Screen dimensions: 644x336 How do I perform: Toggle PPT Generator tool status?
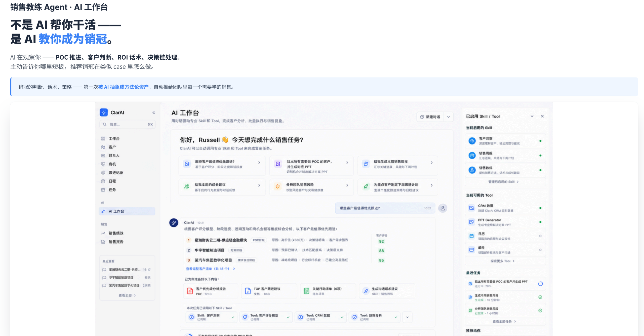pyautogui.click(x=540, y=222)
